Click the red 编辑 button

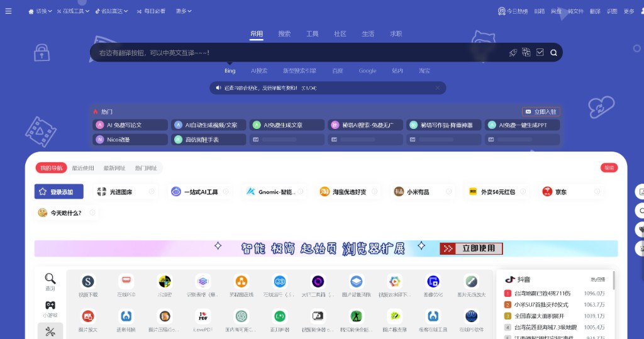click(609, 168)
